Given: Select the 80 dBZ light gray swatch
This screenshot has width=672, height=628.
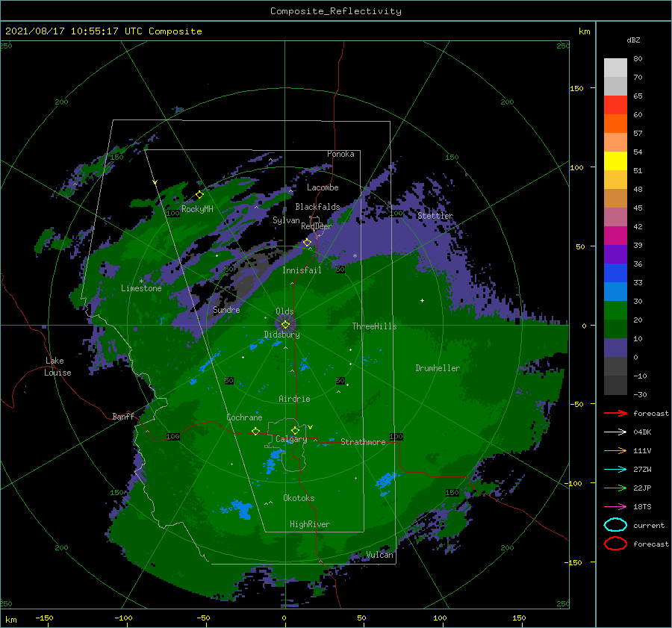Looking at the screenshot, I should pyautogui.click(x=615, y=68).
